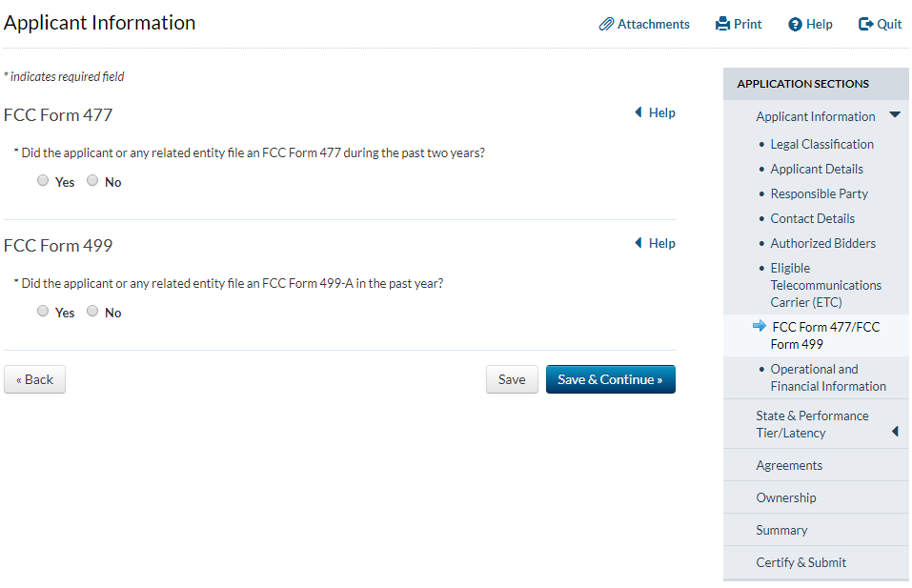
Task: Expand Help beside FCC Form 499 heading
Action: (x=655, y=243)
